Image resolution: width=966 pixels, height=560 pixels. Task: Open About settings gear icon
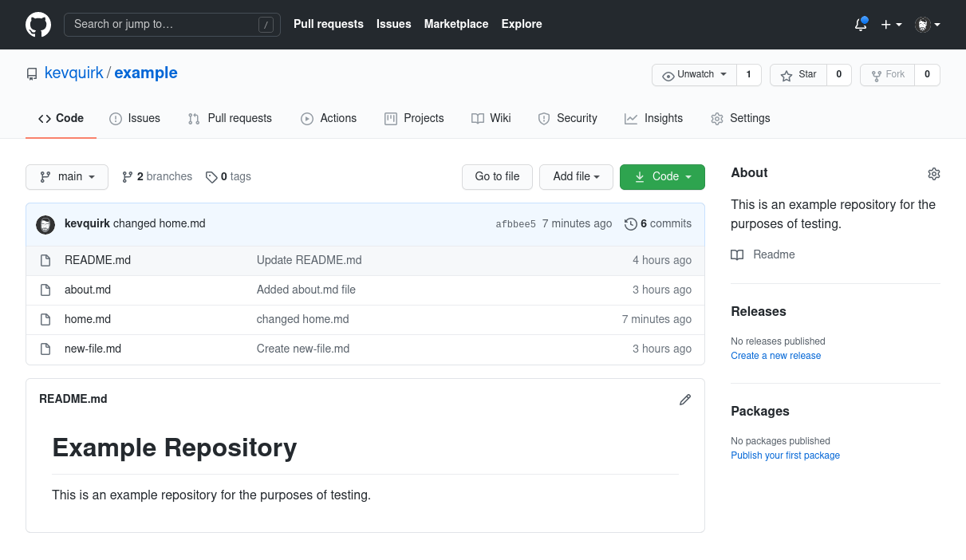tap(933, 174)
